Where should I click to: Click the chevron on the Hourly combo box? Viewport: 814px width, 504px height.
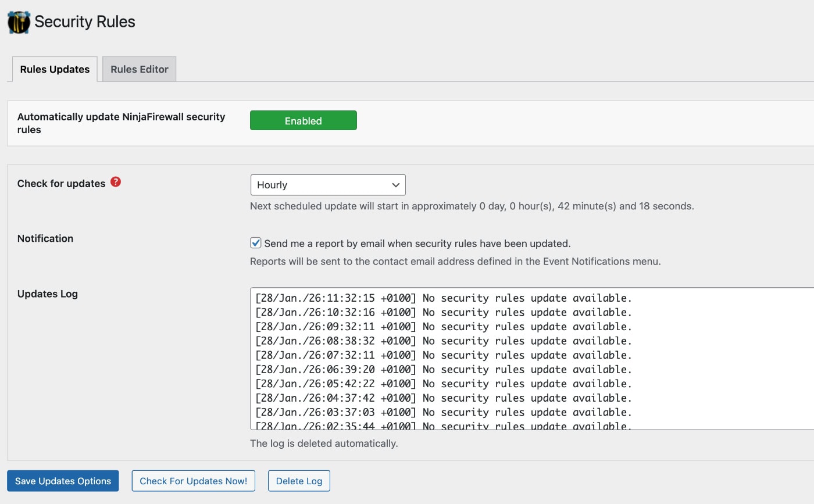click(396, 184)
